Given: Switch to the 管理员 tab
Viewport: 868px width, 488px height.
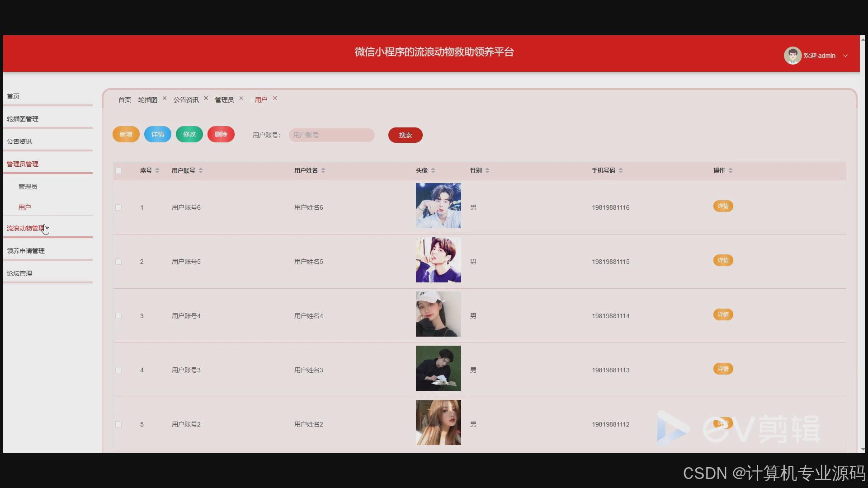Looking at the screenshot, I should pos(224,99).
